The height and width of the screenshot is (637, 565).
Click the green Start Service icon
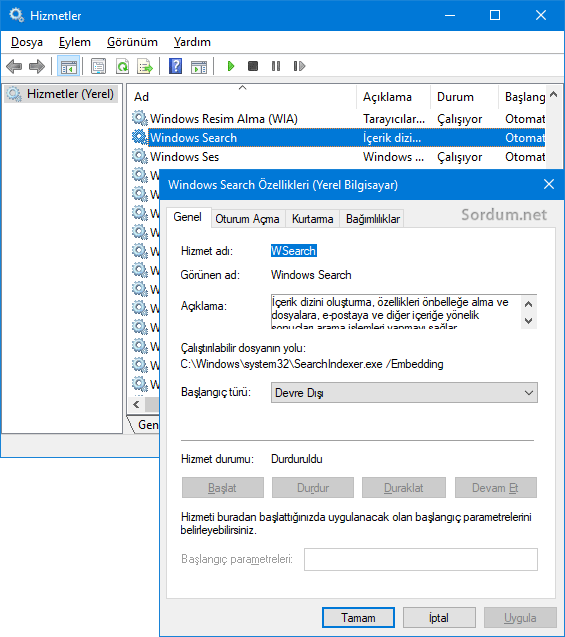231,66
